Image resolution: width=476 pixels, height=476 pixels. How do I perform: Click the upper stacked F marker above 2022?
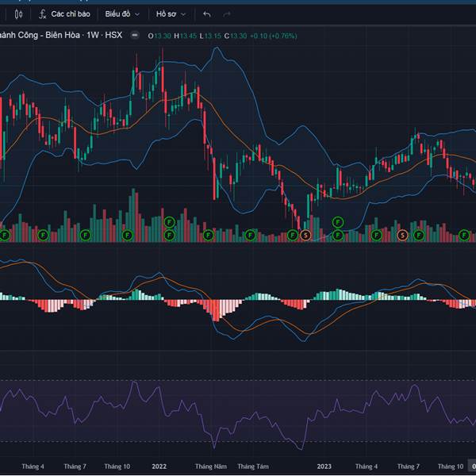coord(169,221)
